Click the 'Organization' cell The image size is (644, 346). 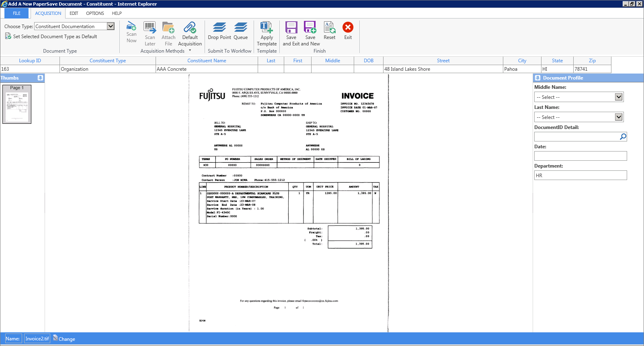(x=108, y=69)
